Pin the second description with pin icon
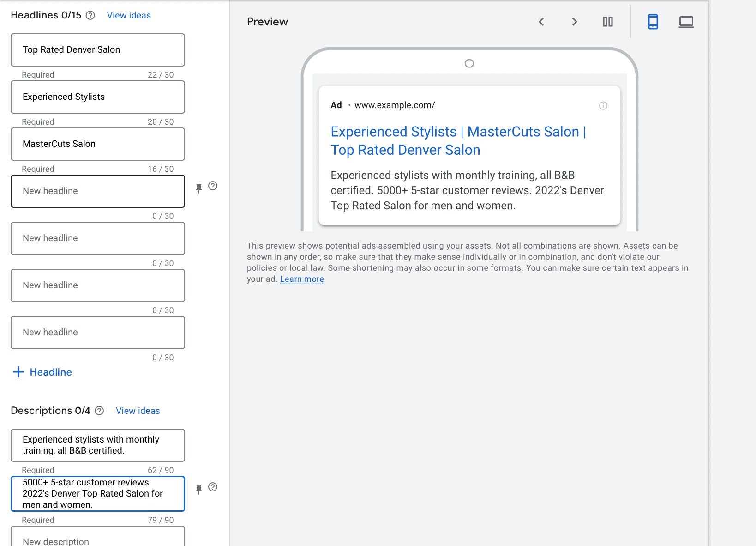Image resolution: width=756 pixels, height=546 pixels. (x=199, y=490)
